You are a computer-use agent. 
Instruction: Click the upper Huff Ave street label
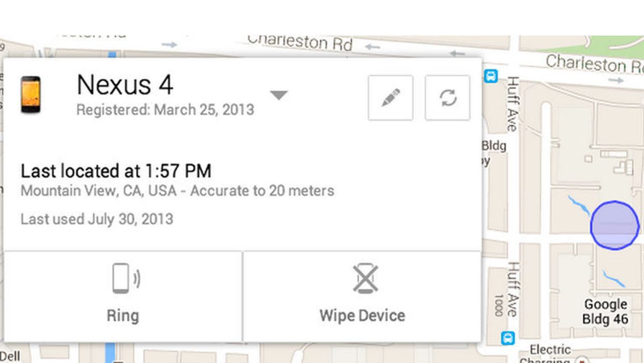513,104
